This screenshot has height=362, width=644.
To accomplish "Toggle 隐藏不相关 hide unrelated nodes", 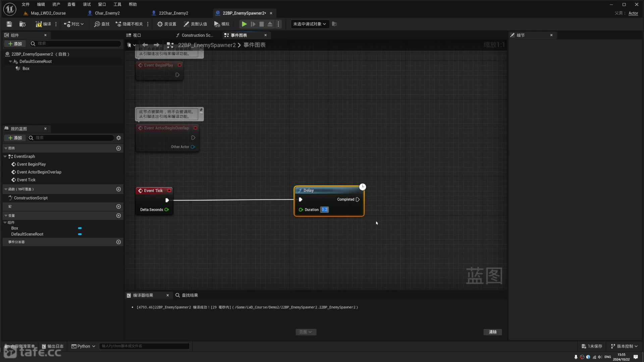I will pos(129,24).
